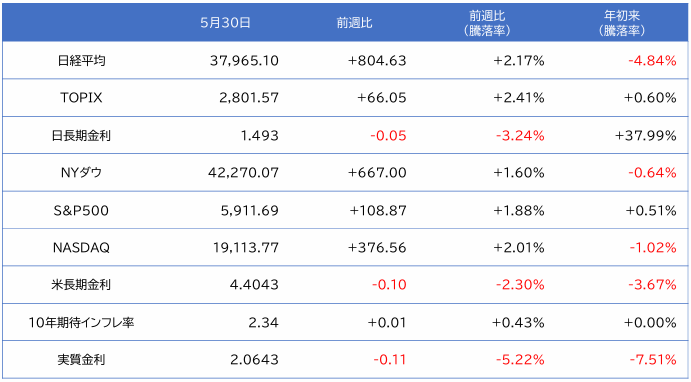
Task: Click the 4.4043 US long-term rate value
Action: click(x=254, y=285)
